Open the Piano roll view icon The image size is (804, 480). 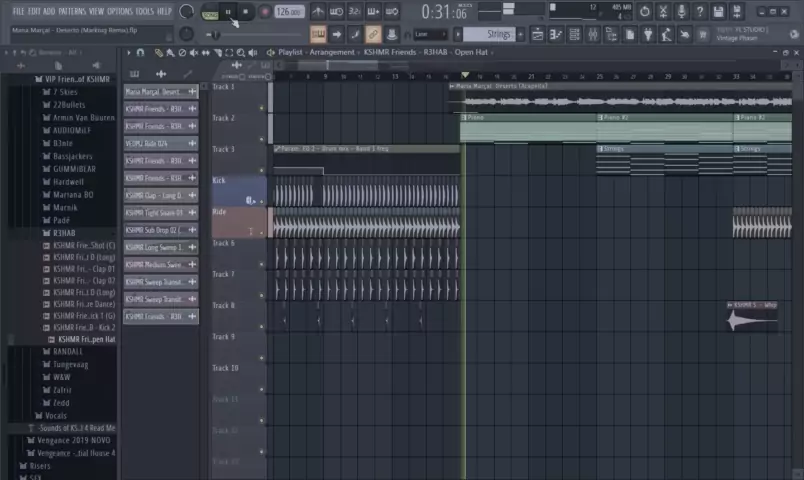[x=556, y=34]
